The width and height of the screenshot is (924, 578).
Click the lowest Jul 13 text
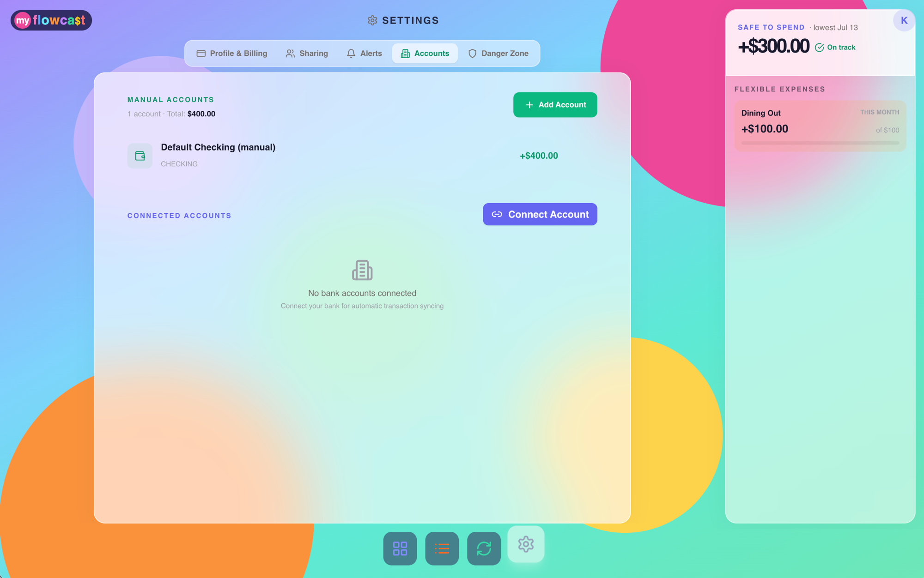[x=835, y=28]
